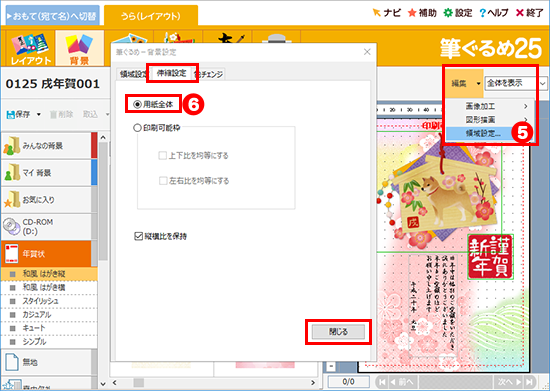550x391 pixels.
Task: Select the 背景 toolbar icon
Action: (x=80, y=48)
